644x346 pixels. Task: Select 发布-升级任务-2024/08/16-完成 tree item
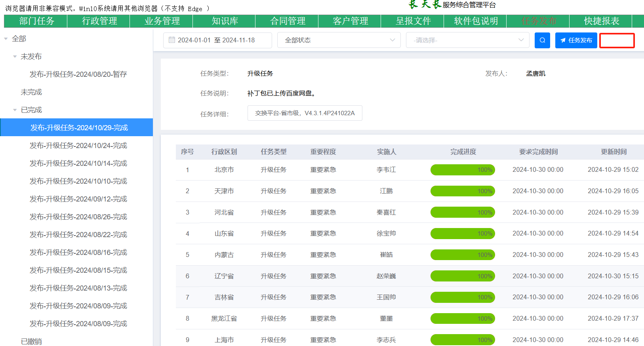coord(78,253)
